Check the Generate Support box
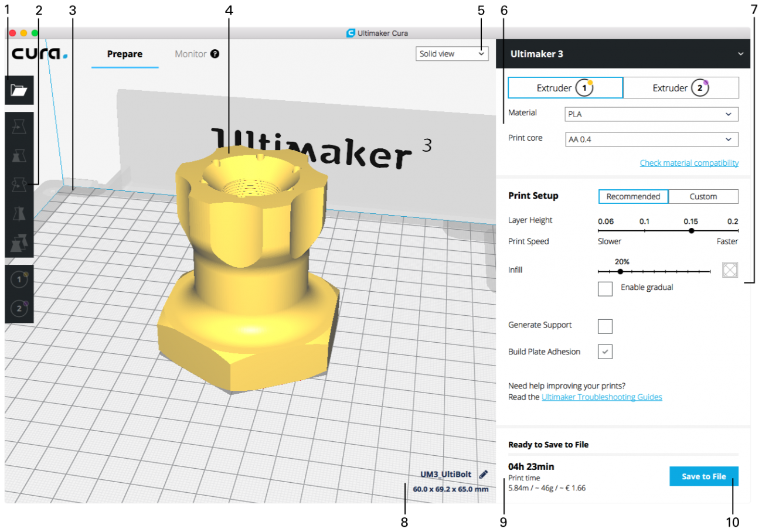Image resolution: width=762 pixels, height=532 pixels. 605,326
